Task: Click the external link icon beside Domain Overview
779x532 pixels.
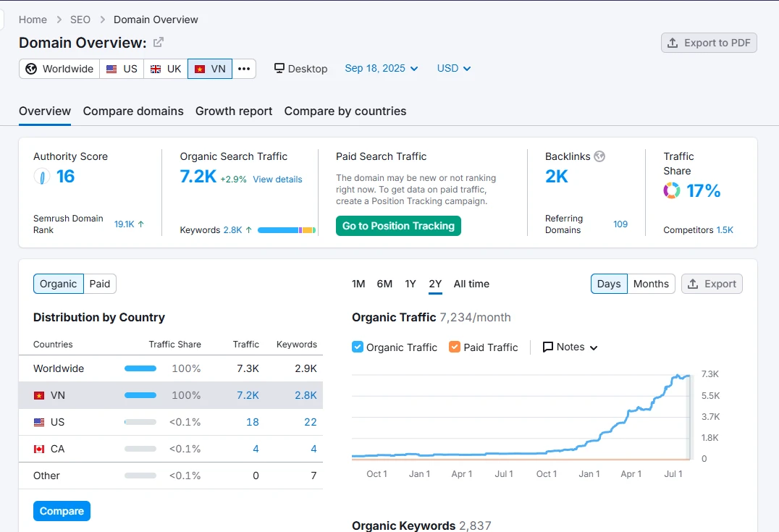Action: point(159,43)
